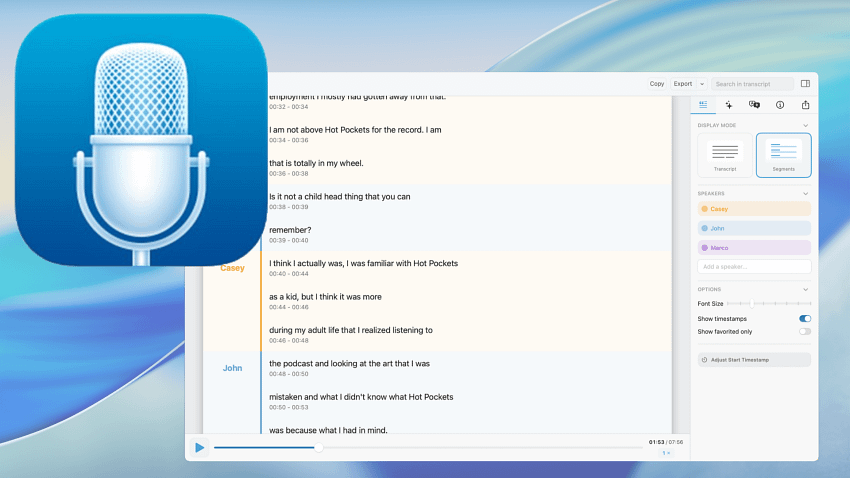Image resolution: width=850 pixels, height=478 pixels.
Task: Click the Copy button
Action: [656, 84]
